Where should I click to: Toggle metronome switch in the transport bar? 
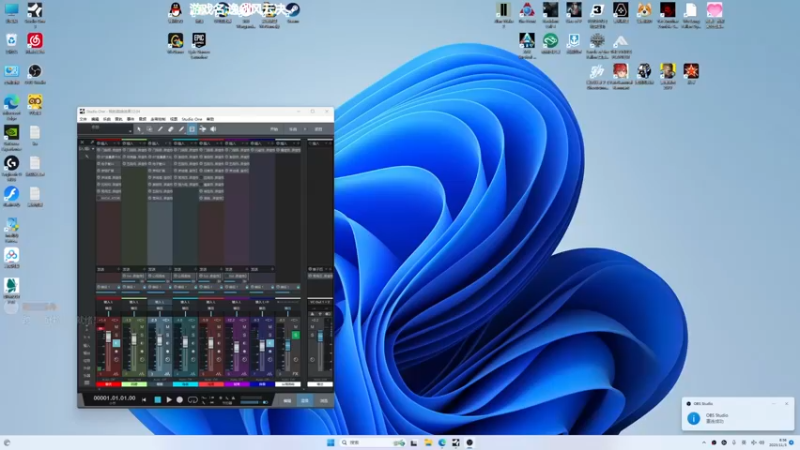tap(265, 403)
